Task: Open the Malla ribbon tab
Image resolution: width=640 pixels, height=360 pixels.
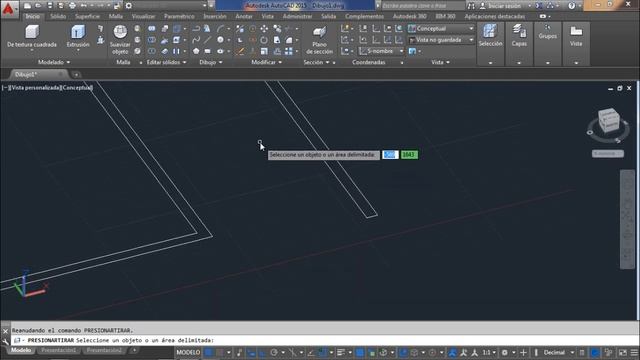Action: point(116,16)
